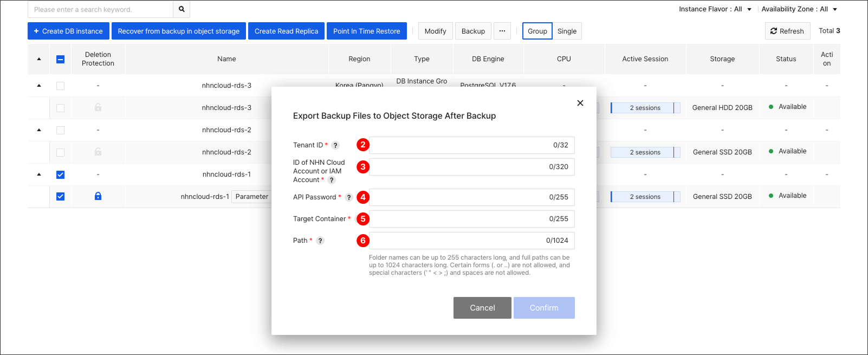Click the API Password input field

(472, 197)
